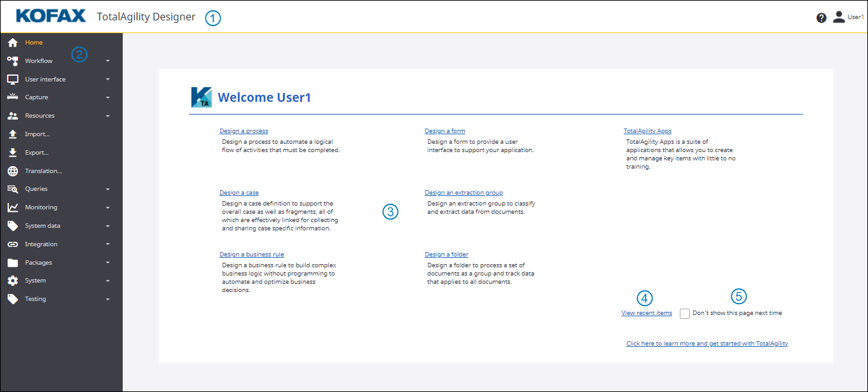Screen dimensions: 868x392
Task: Click the Workflow icon in sidebar
Action: click(12, 61)
